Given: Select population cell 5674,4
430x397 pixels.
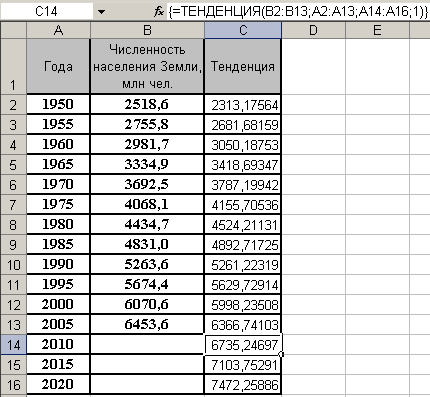Looking at the screenshot, I should coord(147,285).
